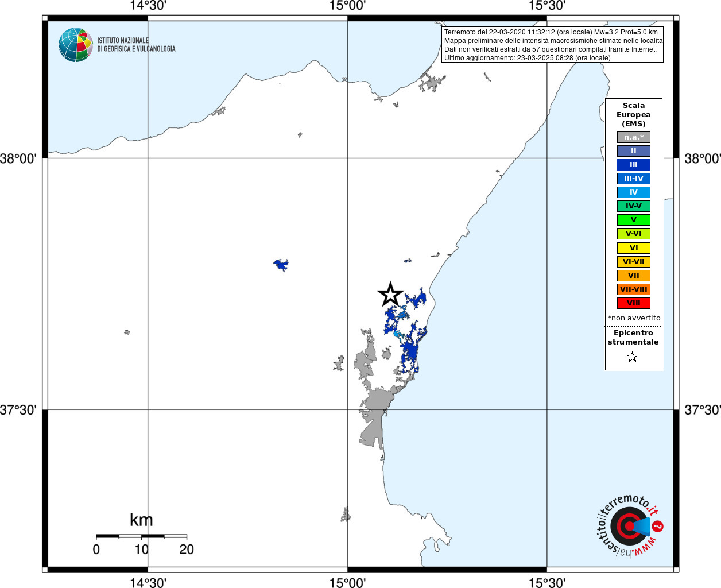Click 'ISTITUTO NAZIONALE DI GEOFISICA E VULCANOLOGIA' text
Screen dimensions: 721x588
click(x=136, y=45)
